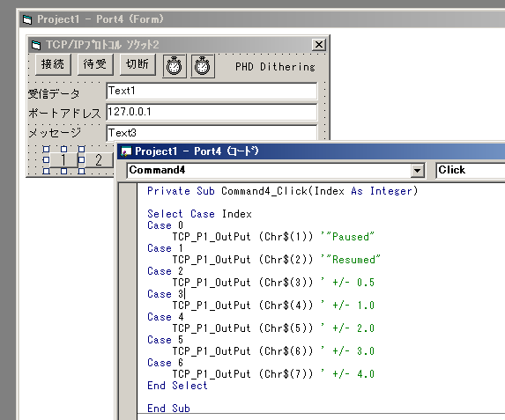
Task: Click the 接続 connect button
Action: (53, 64)
